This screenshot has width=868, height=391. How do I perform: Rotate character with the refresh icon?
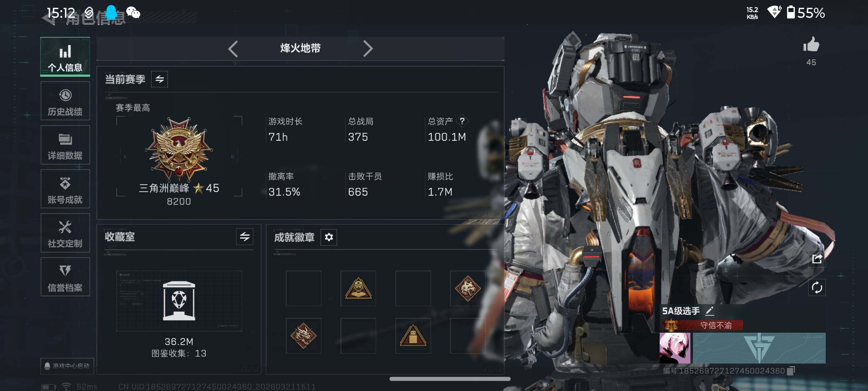817,288
